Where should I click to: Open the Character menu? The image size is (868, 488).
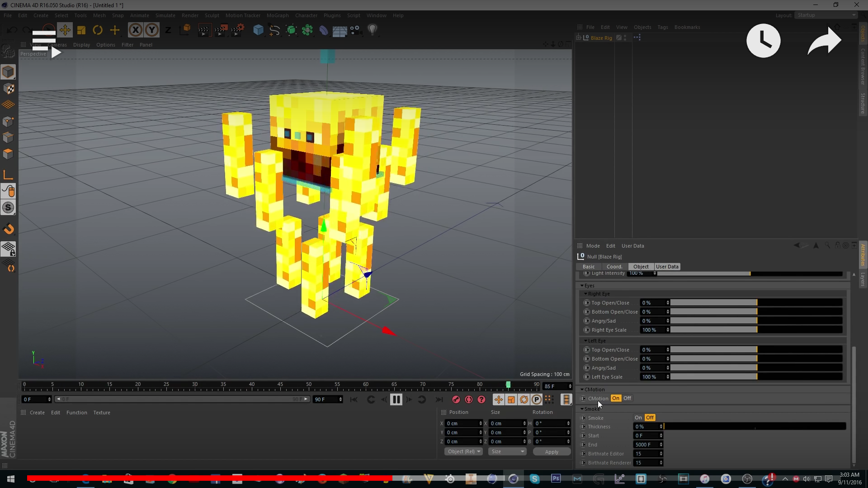(306, 15)
